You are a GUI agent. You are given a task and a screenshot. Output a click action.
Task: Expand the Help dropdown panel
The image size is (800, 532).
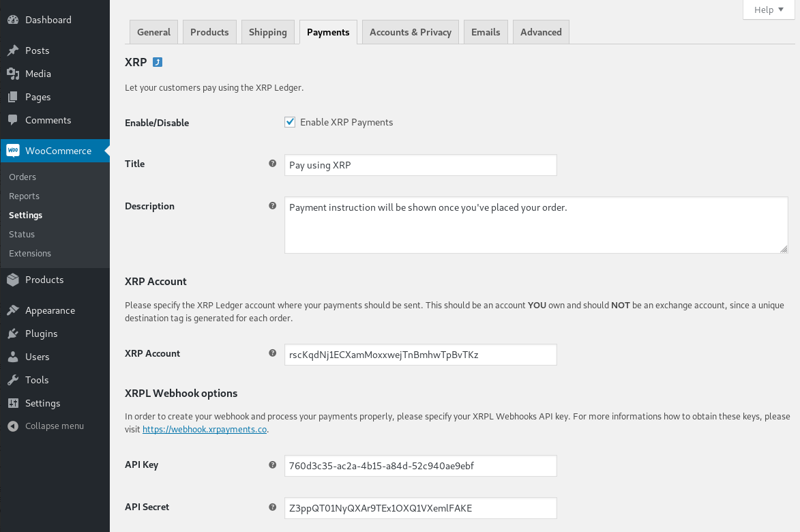click(x=769, y=10)
